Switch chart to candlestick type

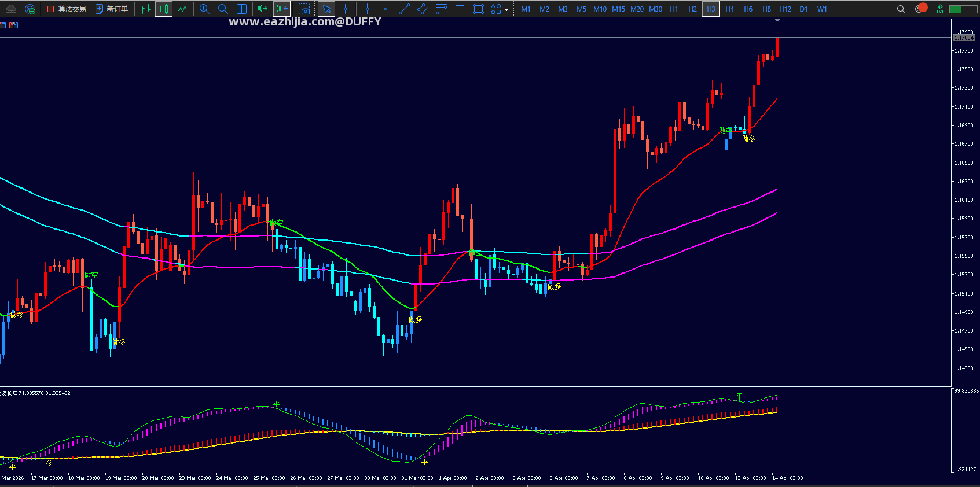[164, 9]
